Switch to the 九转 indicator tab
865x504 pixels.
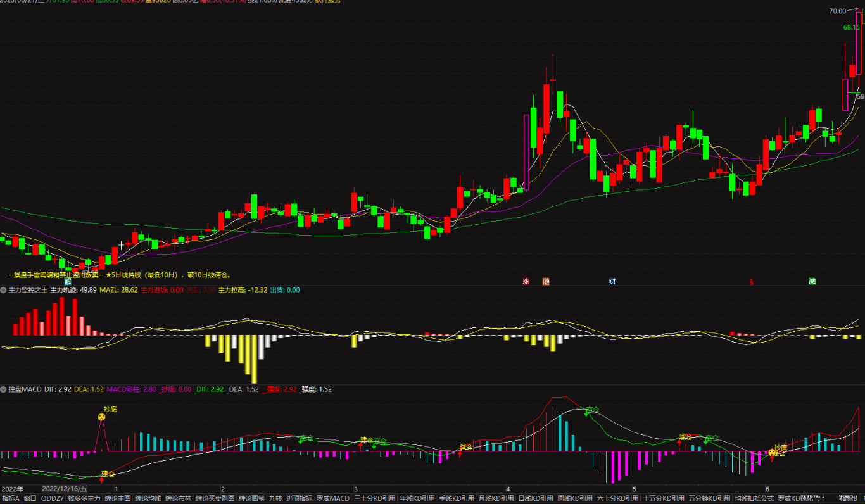pyautogui.click(x=275, y=499)
